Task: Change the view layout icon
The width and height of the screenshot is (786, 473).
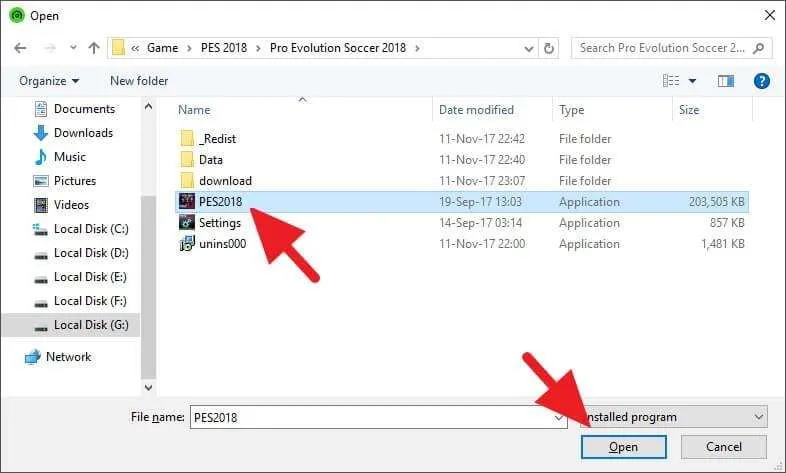Action: 671,81
